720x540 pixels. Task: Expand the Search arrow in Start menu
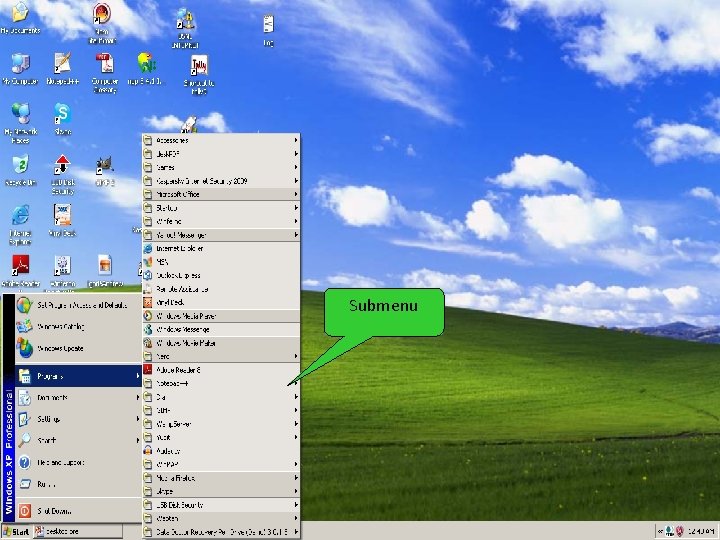tap(137, 440)
